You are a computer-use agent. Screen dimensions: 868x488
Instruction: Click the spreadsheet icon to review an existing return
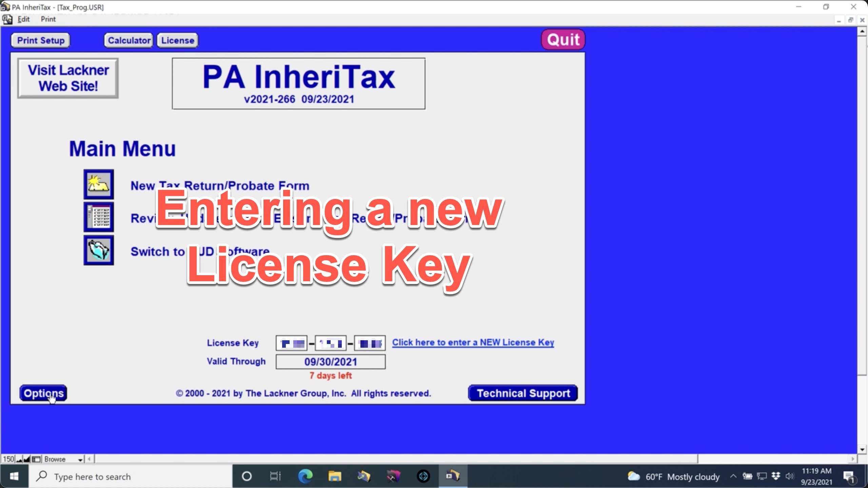click(x=99, y=217)
